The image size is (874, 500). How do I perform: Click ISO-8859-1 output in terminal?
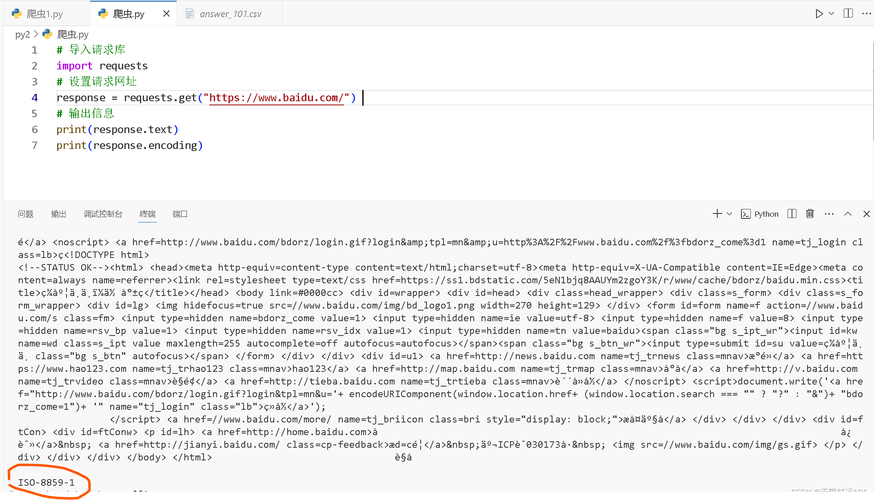click(46, 482)
